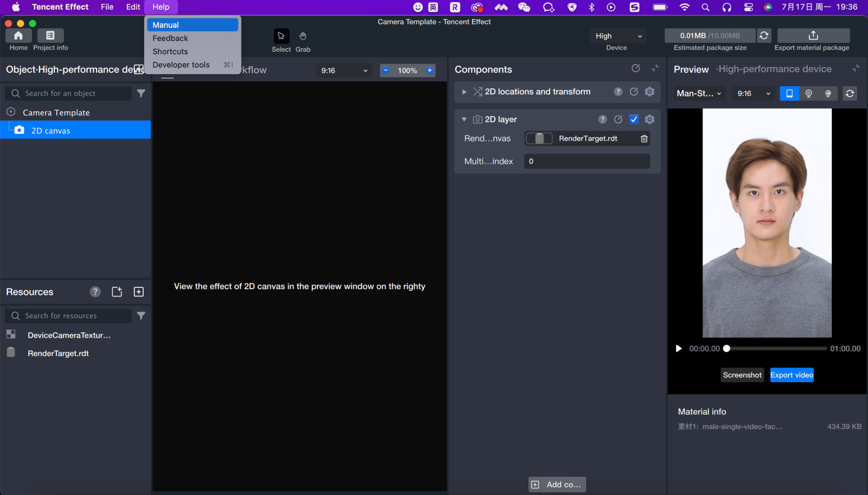Screen dimensions: 868x495
Task: Play the preview video
Action: click(678, 349)
